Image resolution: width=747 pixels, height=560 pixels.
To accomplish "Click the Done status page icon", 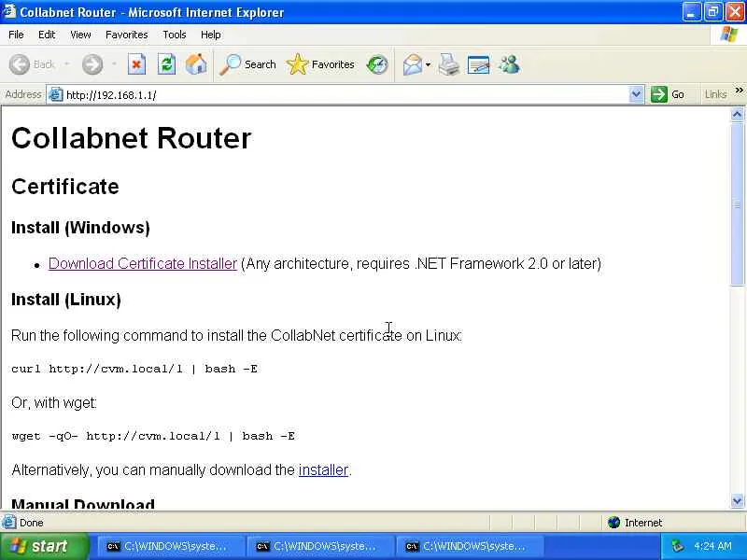I will click(8, 523).
